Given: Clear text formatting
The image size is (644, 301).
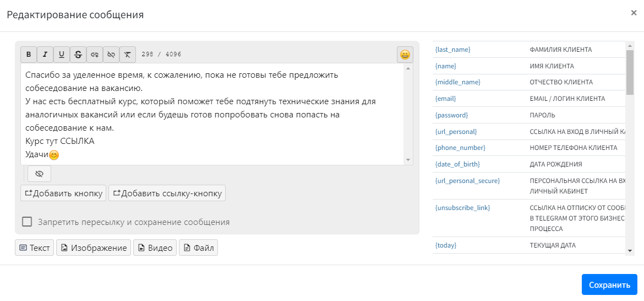Looking at the screenshot, I should (128, 54).
